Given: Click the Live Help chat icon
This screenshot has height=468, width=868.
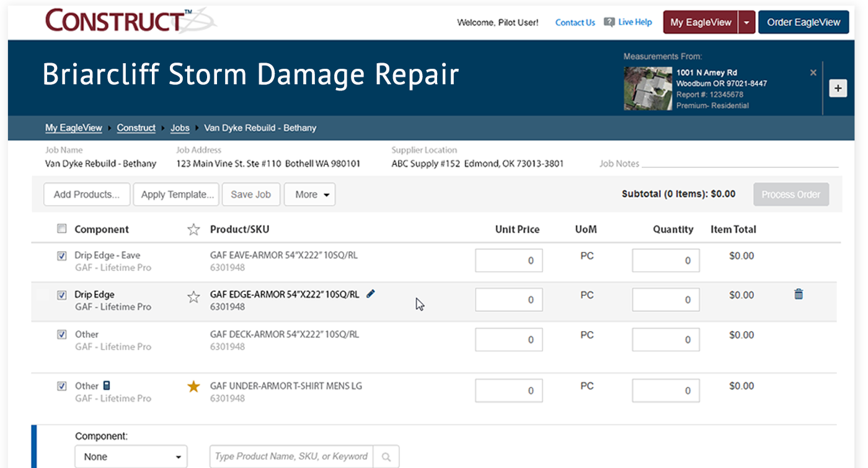Looking at the screenshot, I should tap(609, 22).
